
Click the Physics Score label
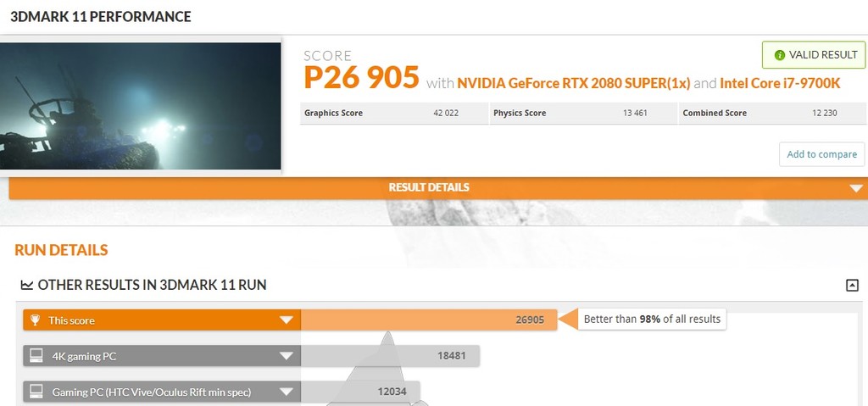(520, 113)
